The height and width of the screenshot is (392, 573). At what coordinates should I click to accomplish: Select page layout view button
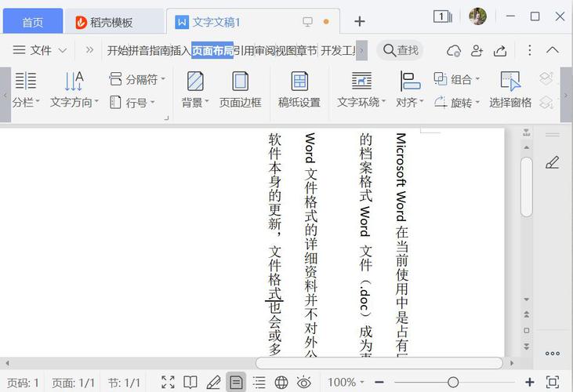click(236, 382)
